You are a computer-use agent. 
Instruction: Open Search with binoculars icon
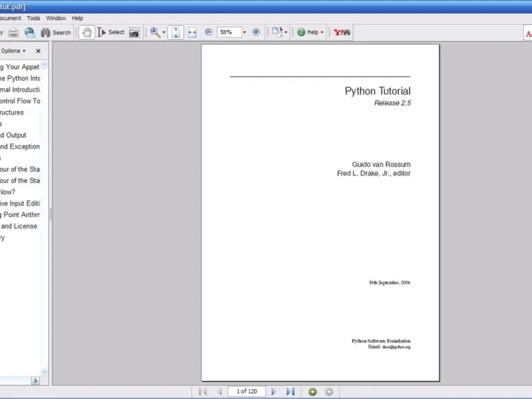click(56, 33)
